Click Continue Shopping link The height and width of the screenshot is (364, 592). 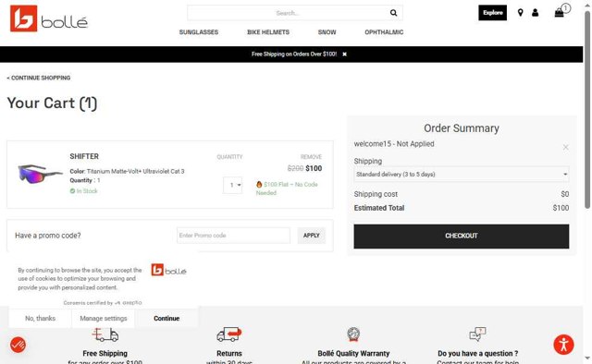coord(39,79)
